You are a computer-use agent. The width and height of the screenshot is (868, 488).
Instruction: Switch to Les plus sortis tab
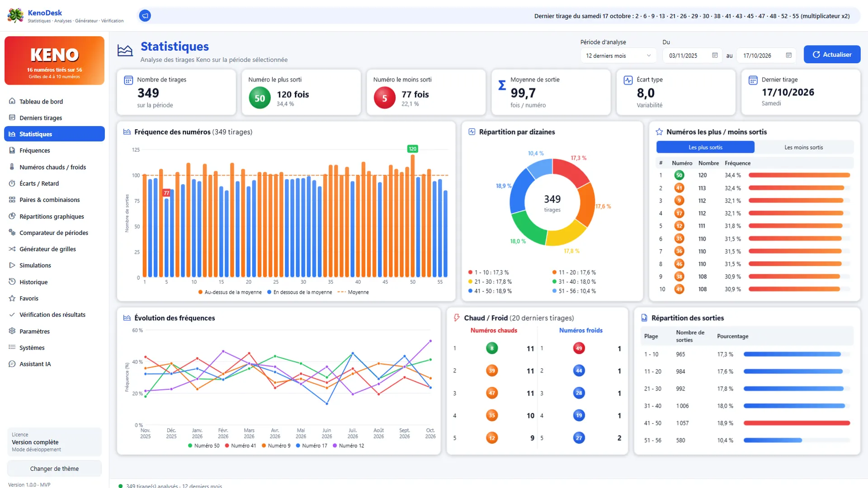pyautogui.click(x=705, y=147)
